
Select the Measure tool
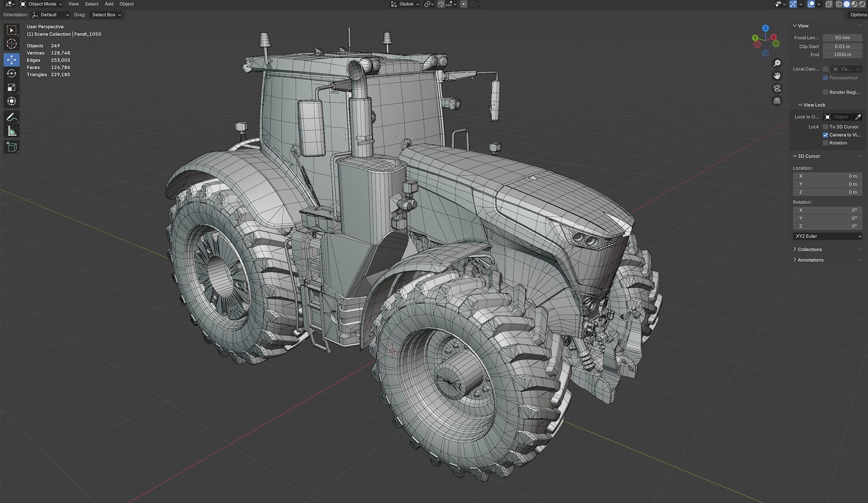pyautogui.click(x=12, y=131)
